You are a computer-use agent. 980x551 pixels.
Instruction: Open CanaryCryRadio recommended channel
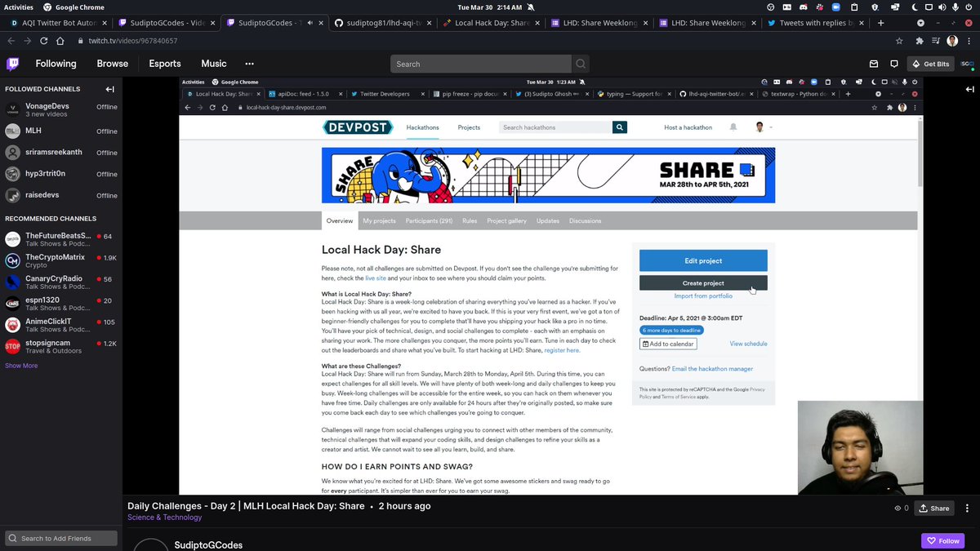61,282
